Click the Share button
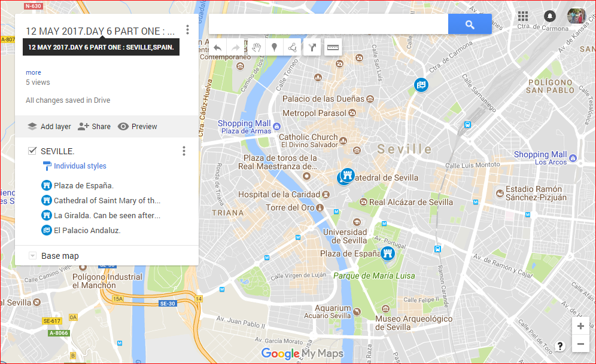Image resolution: width=596 pixels, height=364 pixels. tap(95, 126)
